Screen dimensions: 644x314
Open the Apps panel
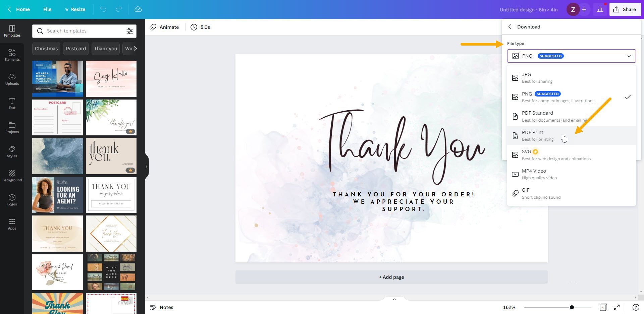[x=12, y=224]
